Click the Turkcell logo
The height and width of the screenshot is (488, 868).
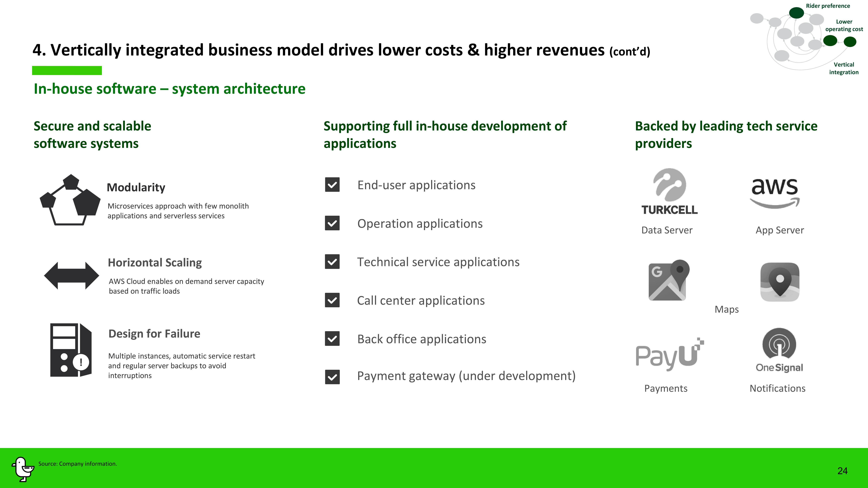pyautogui.click(x=669, y=191)
